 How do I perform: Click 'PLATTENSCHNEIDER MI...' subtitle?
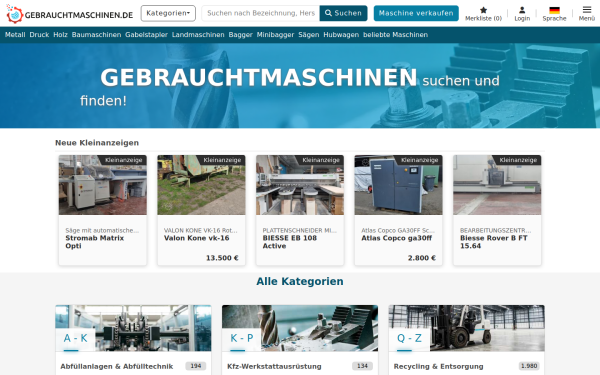coord(300,230)
